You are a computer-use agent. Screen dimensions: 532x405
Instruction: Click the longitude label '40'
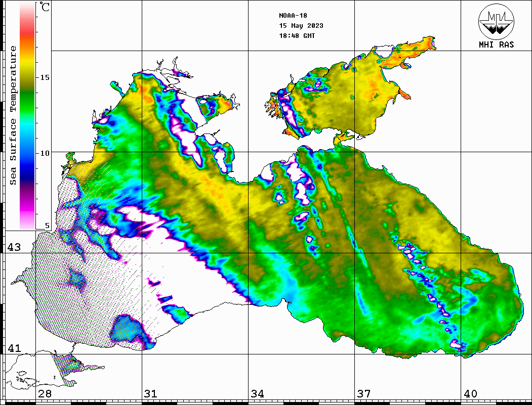click(x=470, y=393)
